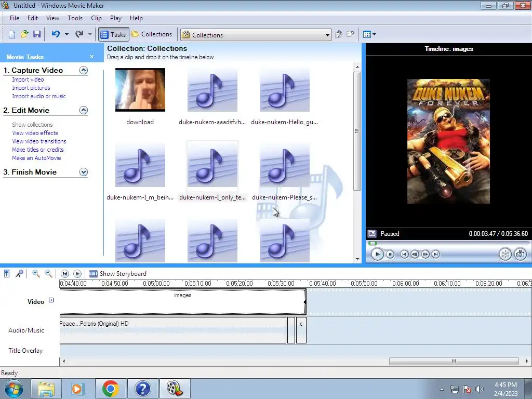532x399 pixels.
Task: Open the Tools menu
Action: pyautogui.click(x=75, y=18)
